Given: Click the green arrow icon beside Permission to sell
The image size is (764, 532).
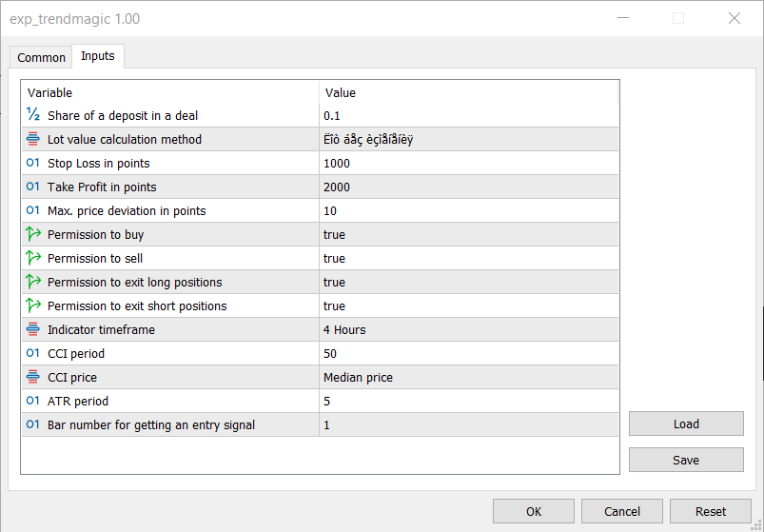Looking at the screenshot, I should click(33, 258).
